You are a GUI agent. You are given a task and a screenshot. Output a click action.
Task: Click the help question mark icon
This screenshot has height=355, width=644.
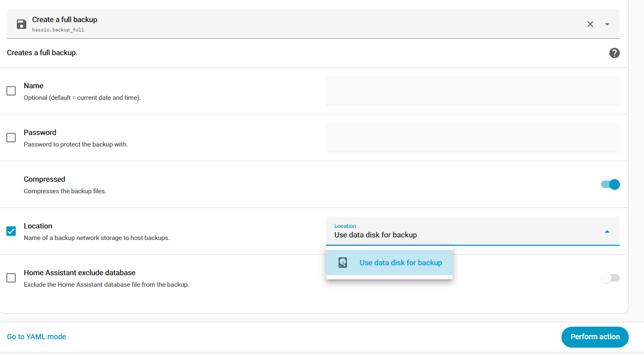(614, 53)
